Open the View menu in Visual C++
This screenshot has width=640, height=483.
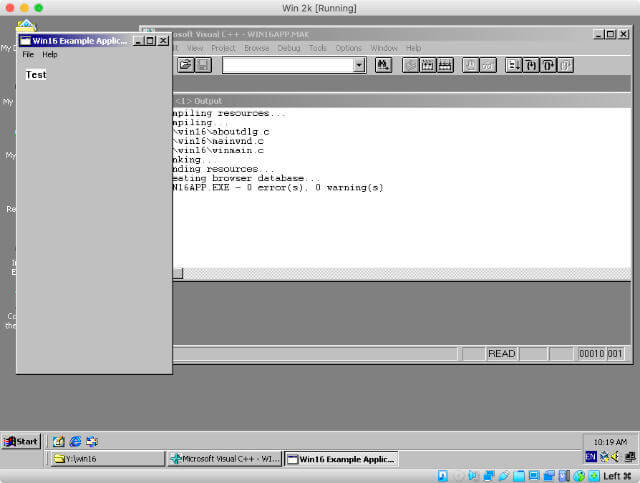coord(195,48)
